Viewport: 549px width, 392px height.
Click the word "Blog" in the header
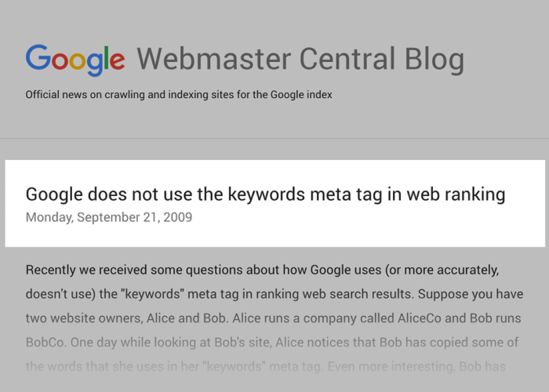pos(431,59)
